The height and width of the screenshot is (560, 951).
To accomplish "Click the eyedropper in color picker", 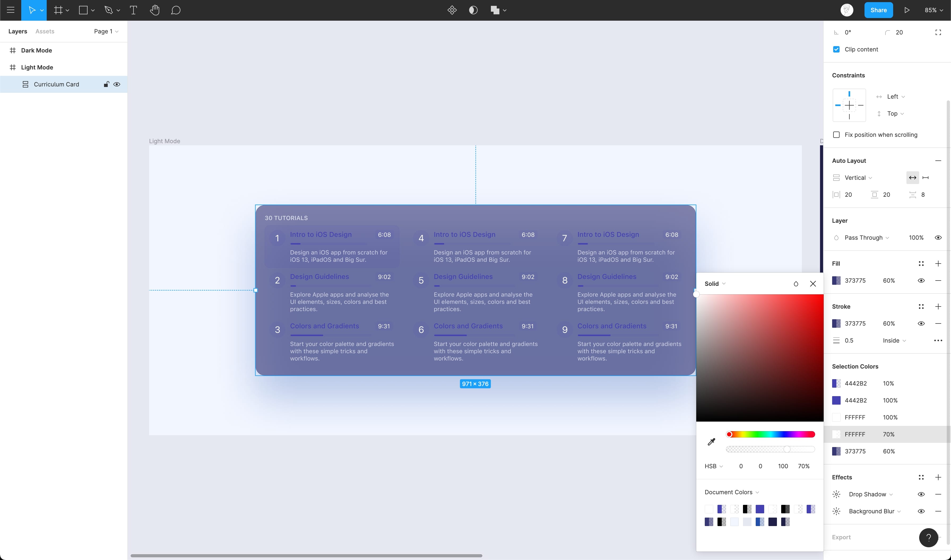I will pyautogui.click(x=711, y=441).
